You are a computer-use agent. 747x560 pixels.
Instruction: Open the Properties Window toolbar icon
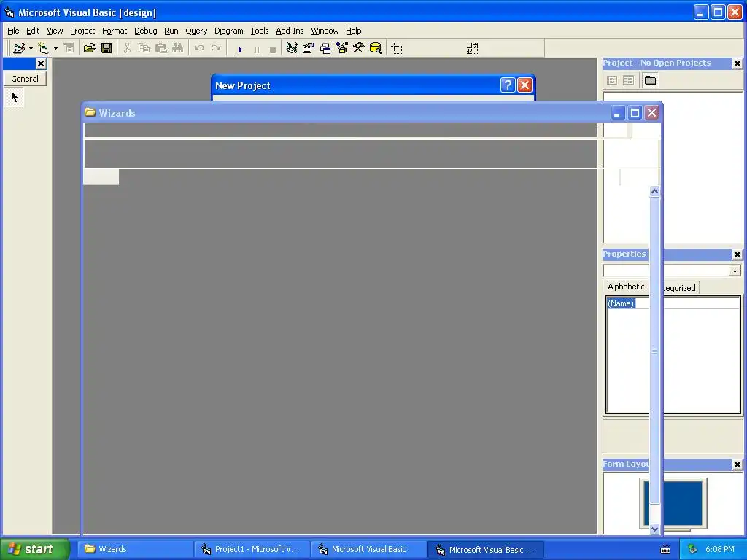[x=309, y=48]
